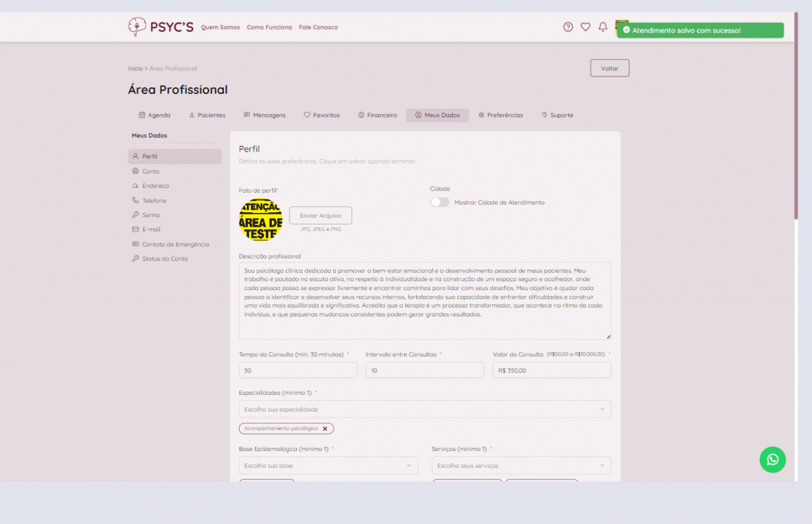This screenshot has width=812, height=524.
Task: Switch to the Financeiro tab
Action: tap(378, 115)
